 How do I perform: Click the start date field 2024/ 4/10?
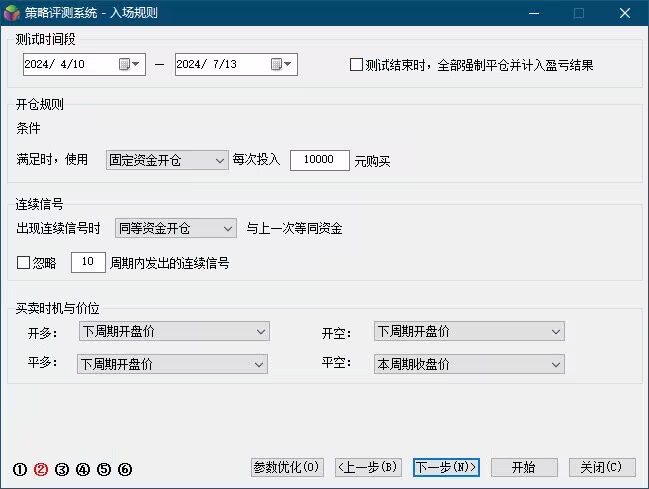point(84,64)
